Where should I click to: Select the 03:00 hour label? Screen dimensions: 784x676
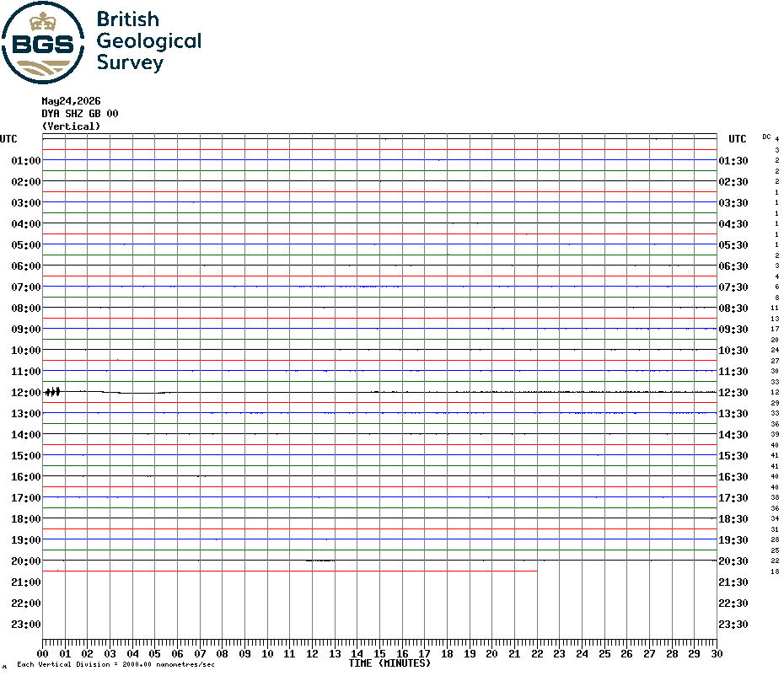point(26,202)
